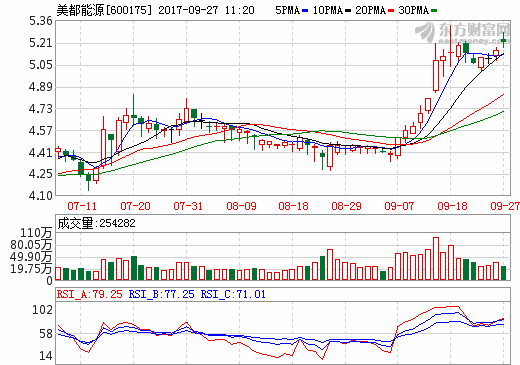Click the 4.10 price axis label
520x365 pixels.
pyautogui.click(x=41, y=196)
